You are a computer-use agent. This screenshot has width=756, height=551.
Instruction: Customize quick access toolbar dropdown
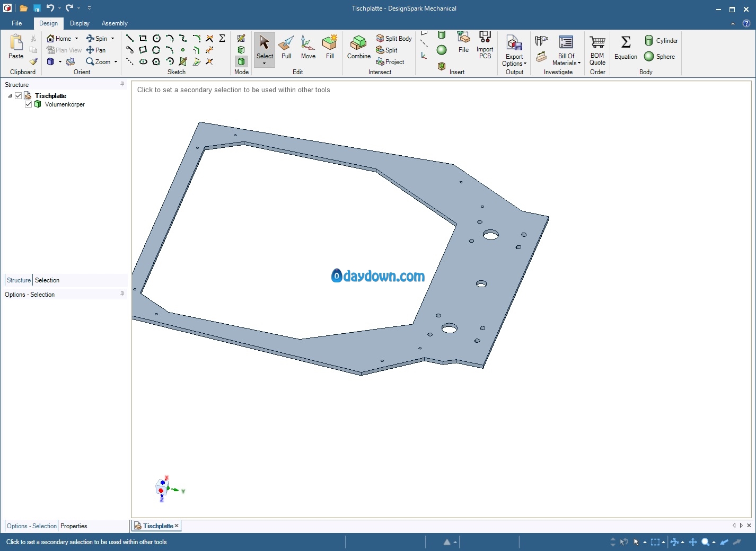pos(89,8)
